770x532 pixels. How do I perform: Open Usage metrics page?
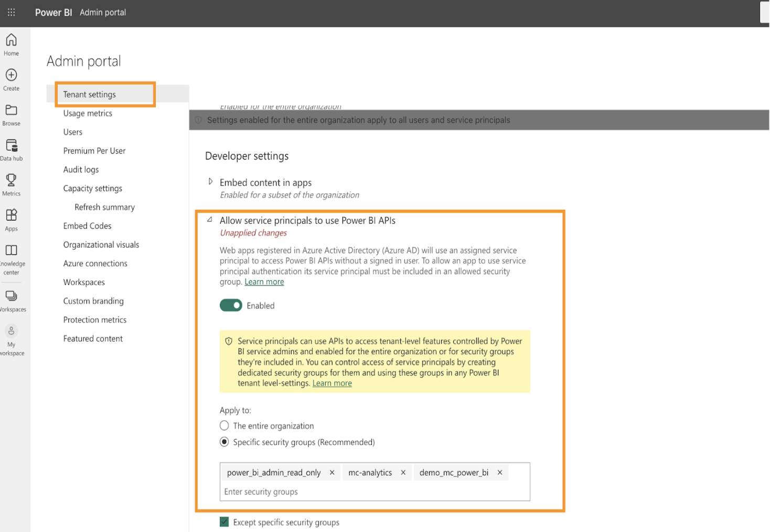[88, 113]
